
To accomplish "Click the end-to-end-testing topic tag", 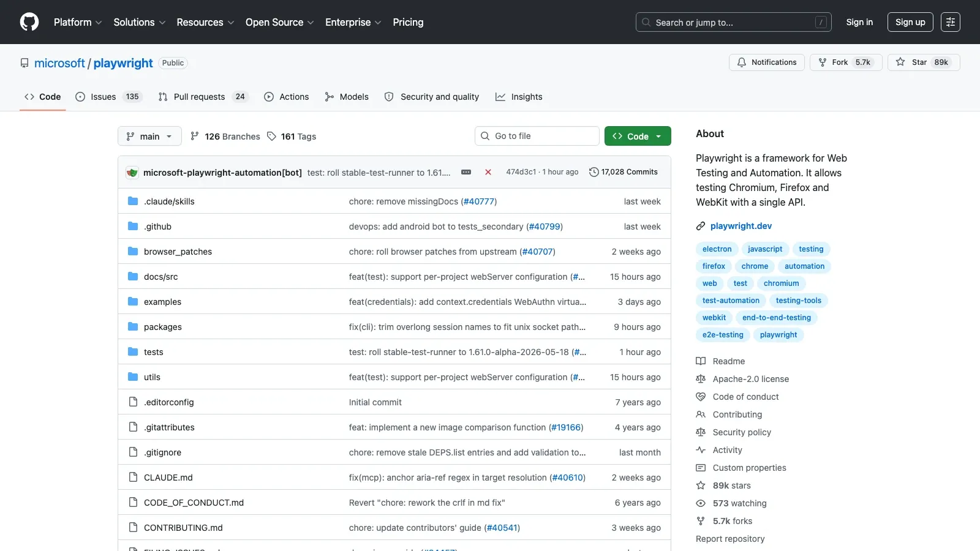I will (776, 318).
